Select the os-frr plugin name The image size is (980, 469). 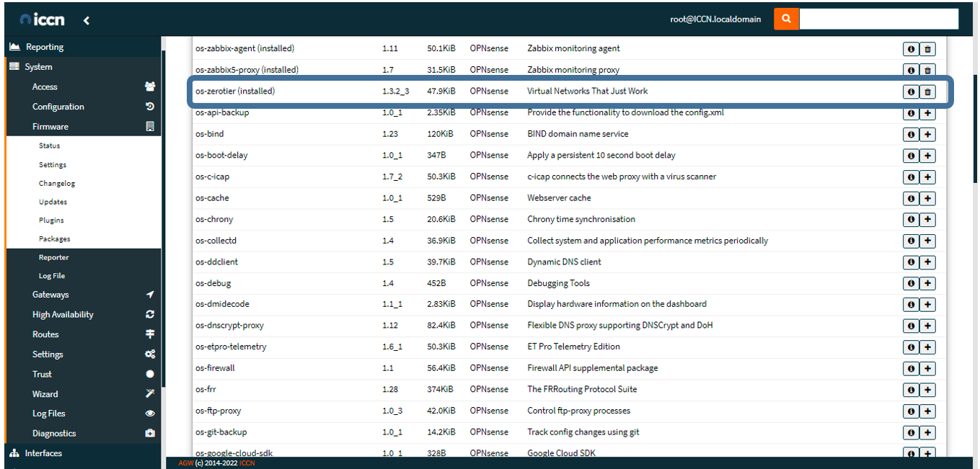click(x=205, y=389)
